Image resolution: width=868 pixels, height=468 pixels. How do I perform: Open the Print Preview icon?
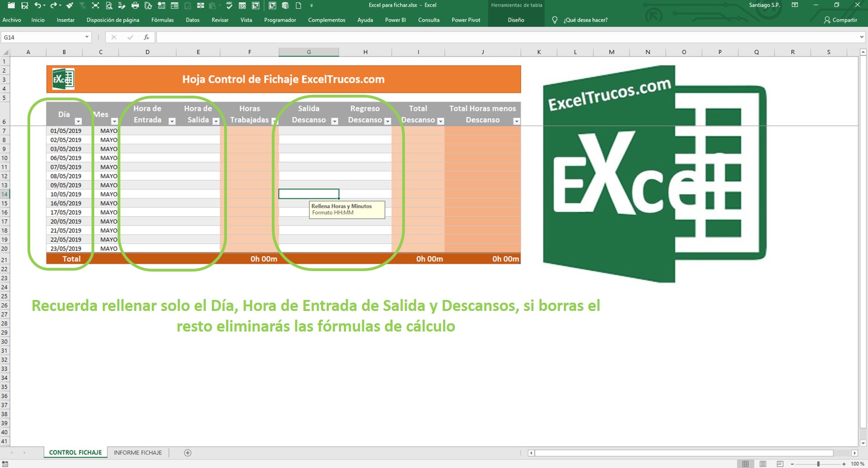tap(109, 6)
